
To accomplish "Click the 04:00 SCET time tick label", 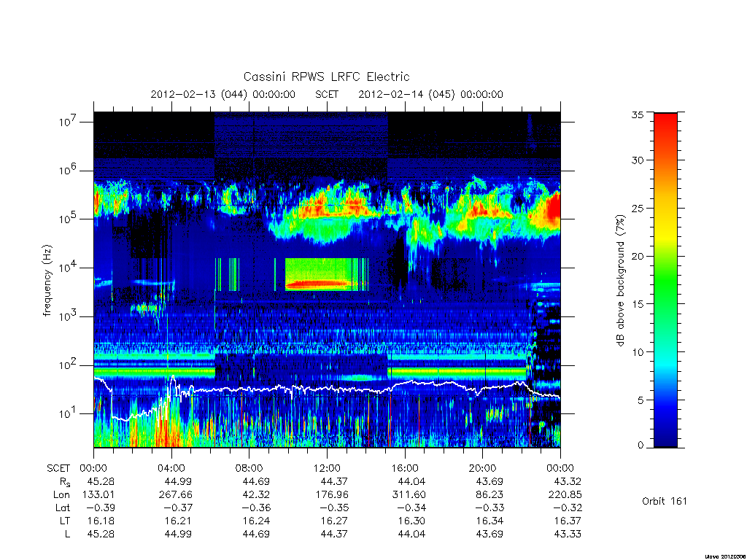I will [x=171, y=468].
